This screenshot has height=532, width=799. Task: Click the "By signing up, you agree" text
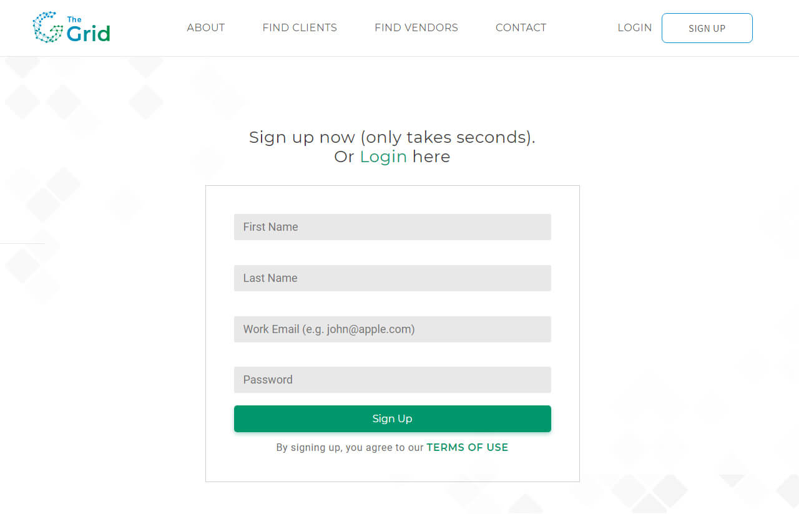click(x=350, y=447)
